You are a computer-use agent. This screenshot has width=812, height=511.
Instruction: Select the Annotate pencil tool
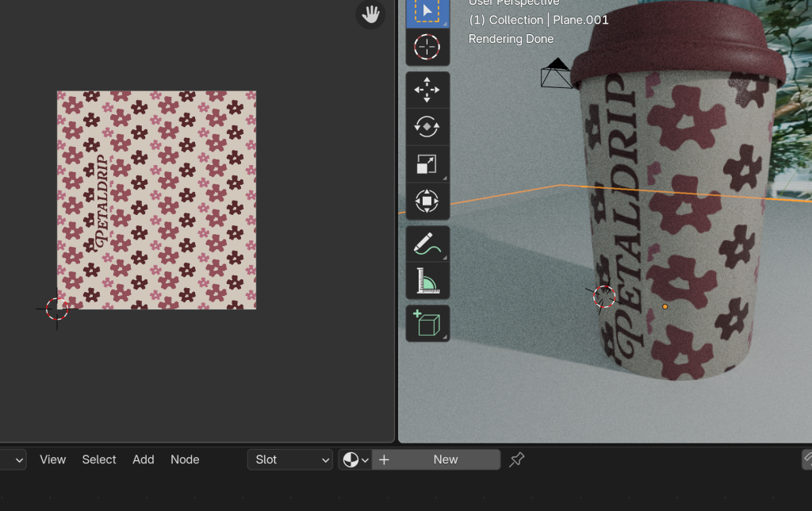pyautogui.click(x=427, y=244)
